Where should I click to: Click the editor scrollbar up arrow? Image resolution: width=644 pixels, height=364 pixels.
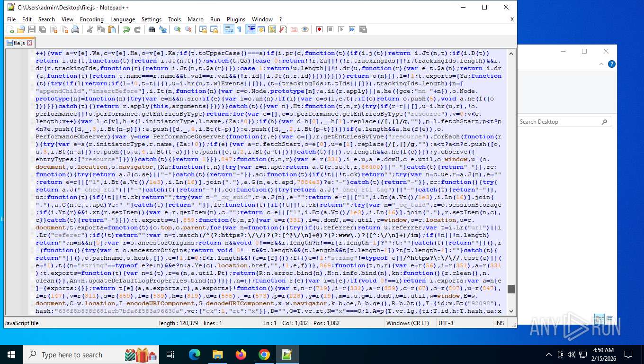[511, 53]
